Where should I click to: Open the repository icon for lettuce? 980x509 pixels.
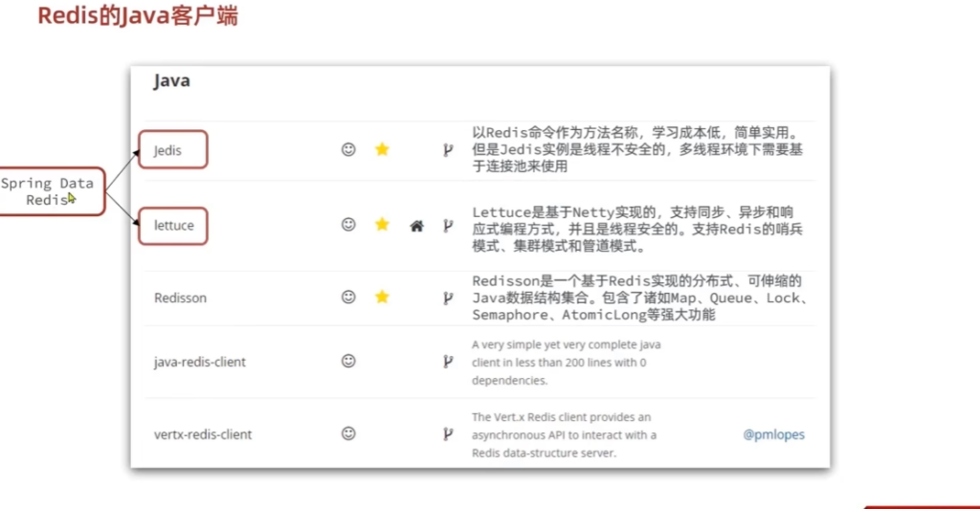pos(447,226)
